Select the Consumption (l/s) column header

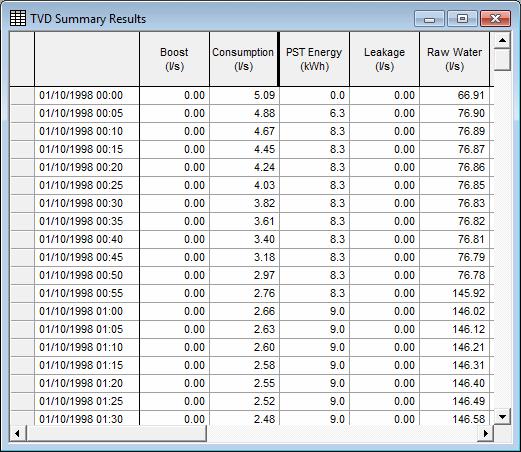point(244,59)
